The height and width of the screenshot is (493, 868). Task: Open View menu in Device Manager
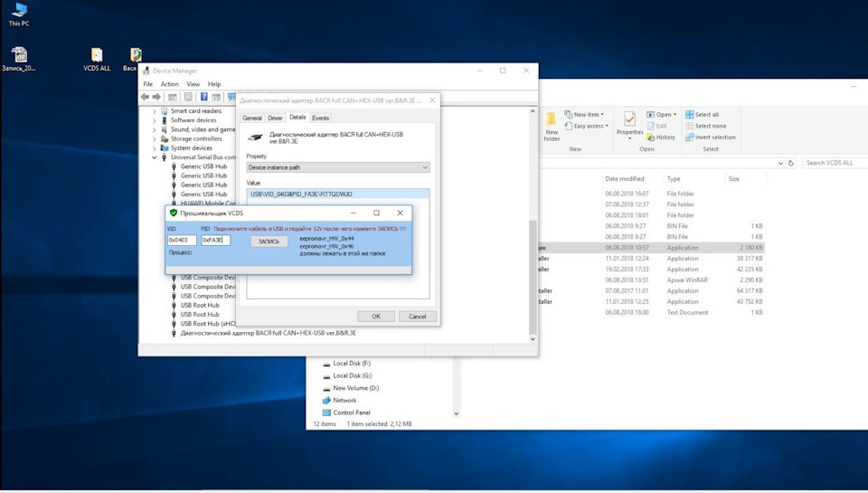[193, 84]
